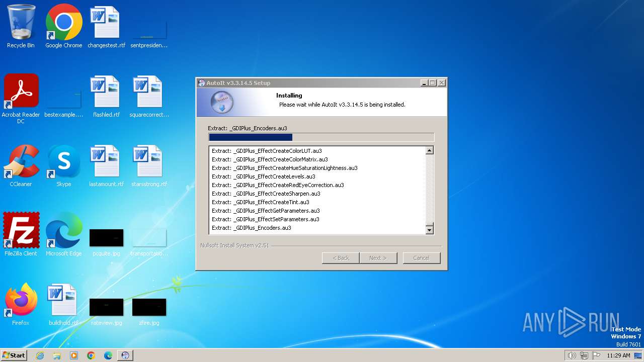This screenshot has height=362, width=644.
Task: Click network icon in system tray
Action: tap(584, 355)
